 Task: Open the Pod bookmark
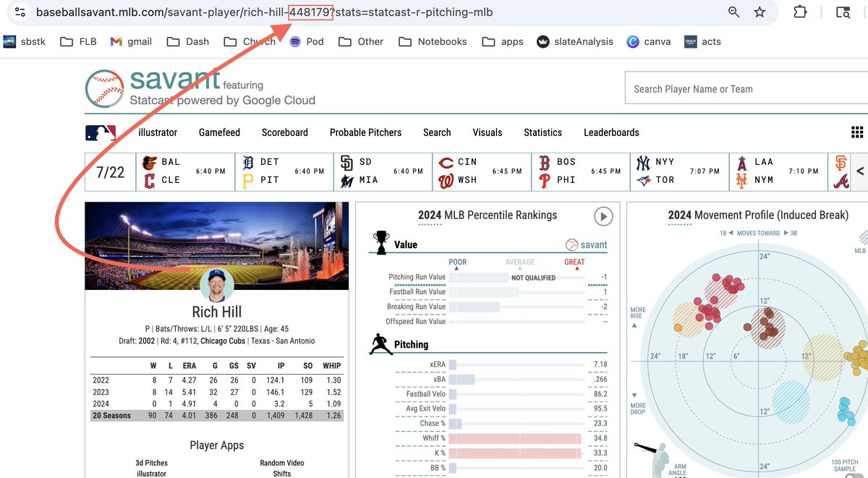[x=307, y=41]
